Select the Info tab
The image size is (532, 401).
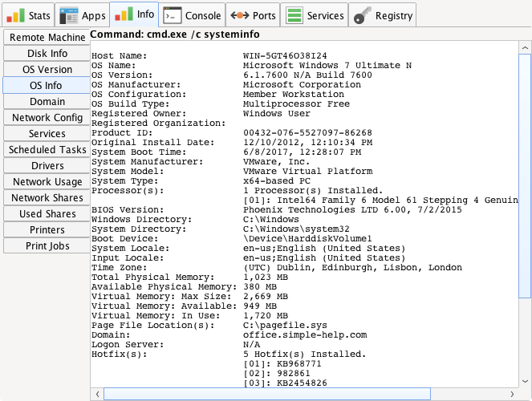pos(134,14)
